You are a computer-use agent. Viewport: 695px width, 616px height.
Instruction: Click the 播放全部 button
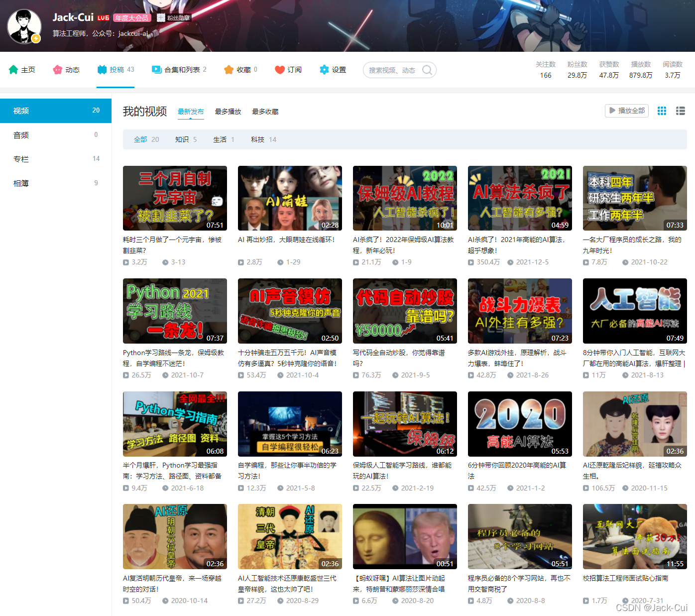point(627,111)
